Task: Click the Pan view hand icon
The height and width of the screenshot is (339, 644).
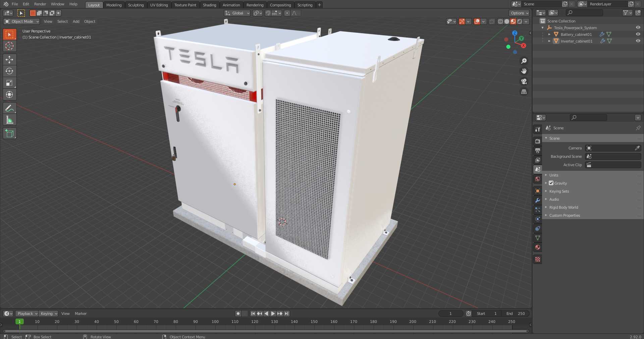Action: pos(524,71)
